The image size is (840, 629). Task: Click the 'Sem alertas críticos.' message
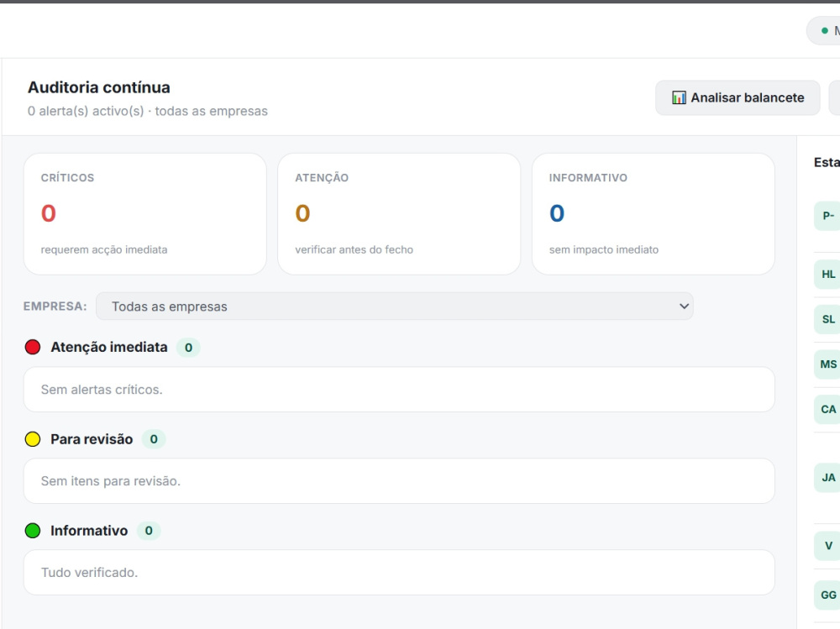[x=102, y=390]
